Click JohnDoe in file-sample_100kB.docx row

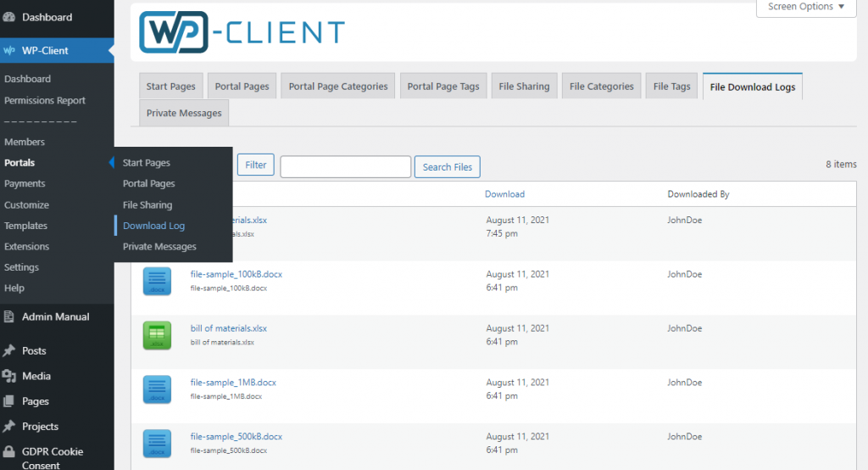coord(684,274)
